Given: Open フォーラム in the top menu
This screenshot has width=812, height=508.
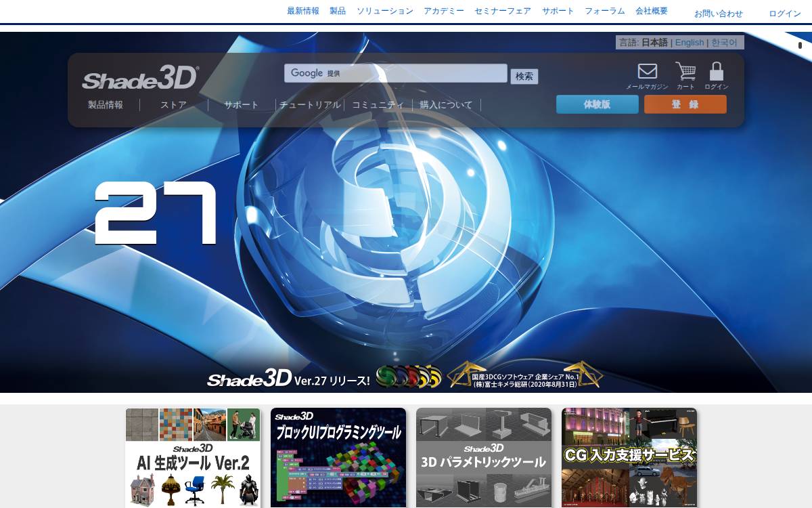Looking at the screenshot, I should point(605,11).
